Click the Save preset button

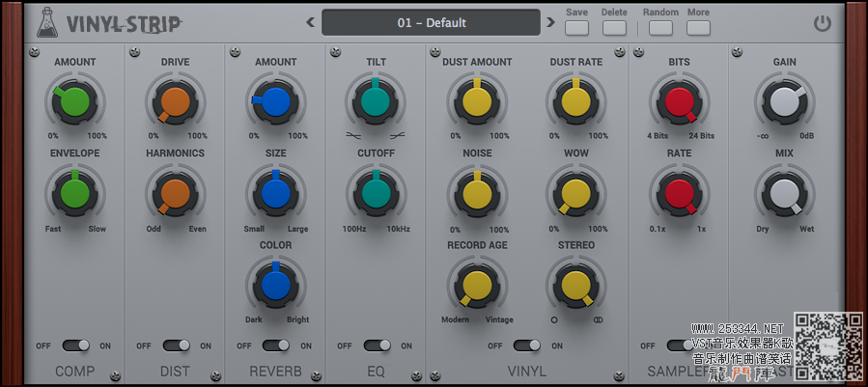point(576,28)
